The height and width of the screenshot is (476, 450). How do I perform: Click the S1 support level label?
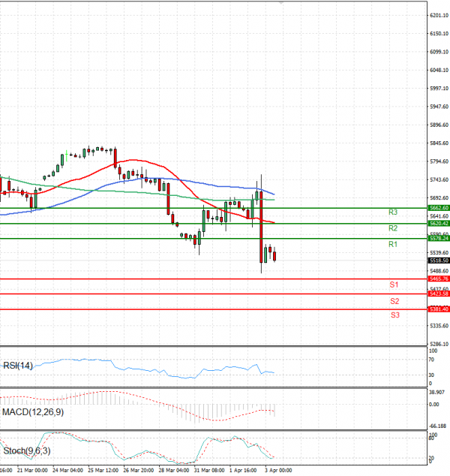point(394,285)
